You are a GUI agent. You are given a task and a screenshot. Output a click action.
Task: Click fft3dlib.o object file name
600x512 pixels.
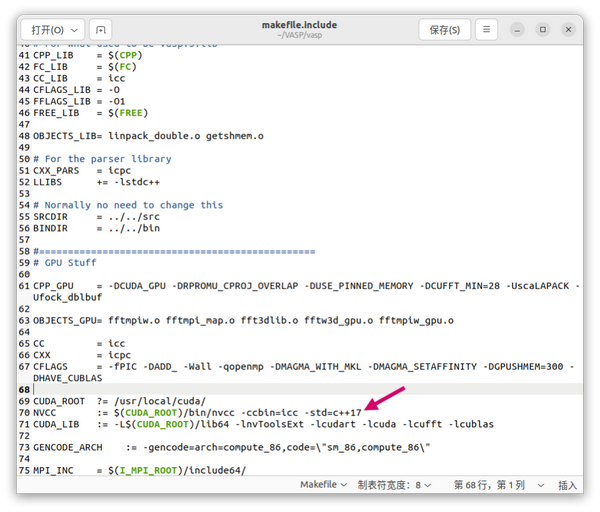(x=269, y=321)
